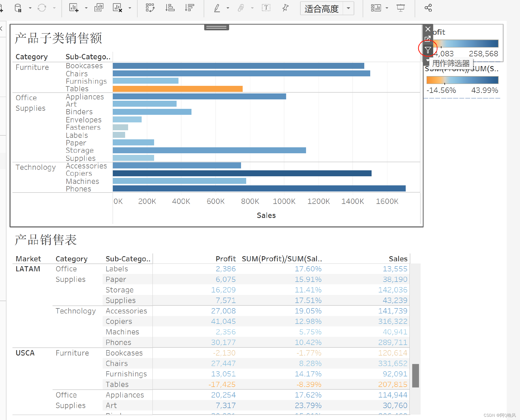Click the duplicate sheet icon
This screenshot has height=420, width=520.
99,8
